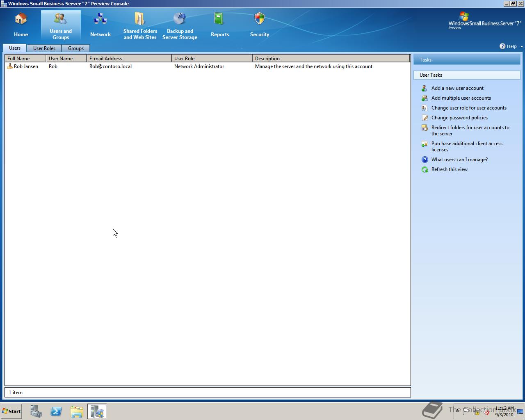Click the Change user role icon
Viewport: 525px width, 420px height.
click(425, 108)
